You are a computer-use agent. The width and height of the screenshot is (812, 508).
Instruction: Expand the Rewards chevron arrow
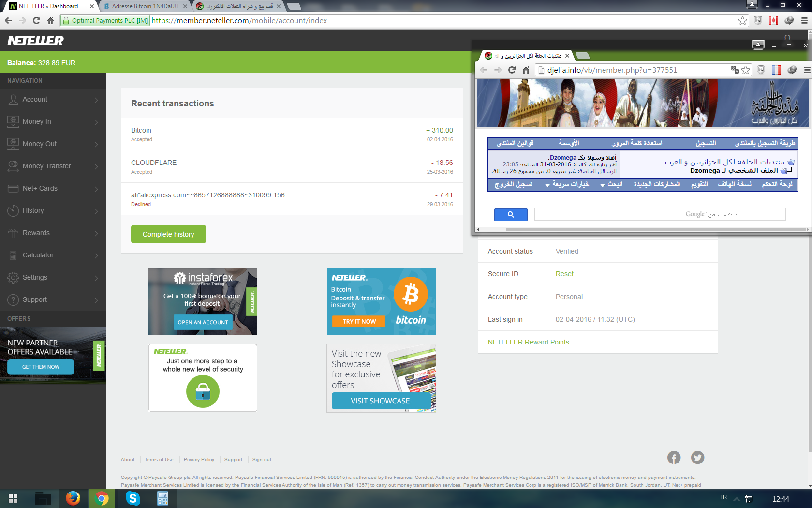click(x=96, y=233)
